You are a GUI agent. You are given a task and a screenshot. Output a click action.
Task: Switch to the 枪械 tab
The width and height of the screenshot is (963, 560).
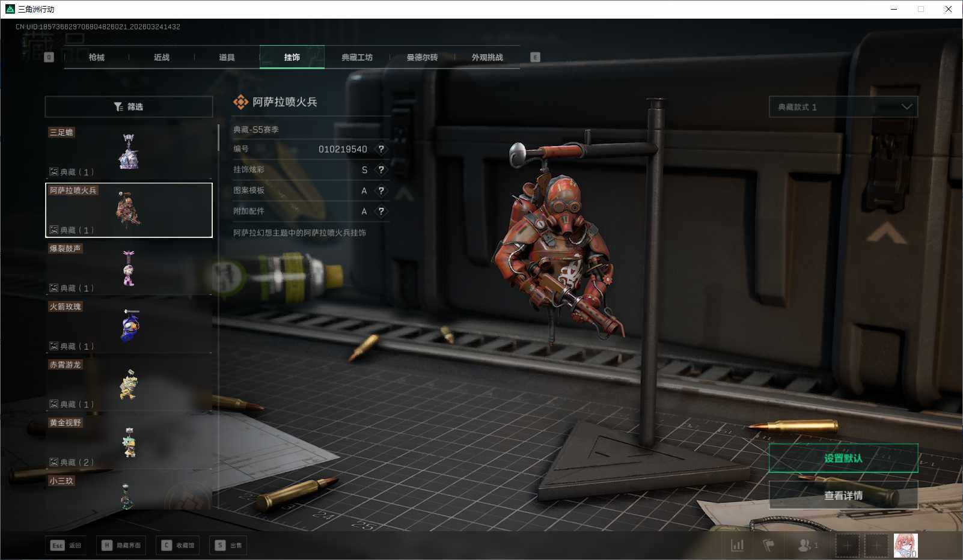click(96, 57)
